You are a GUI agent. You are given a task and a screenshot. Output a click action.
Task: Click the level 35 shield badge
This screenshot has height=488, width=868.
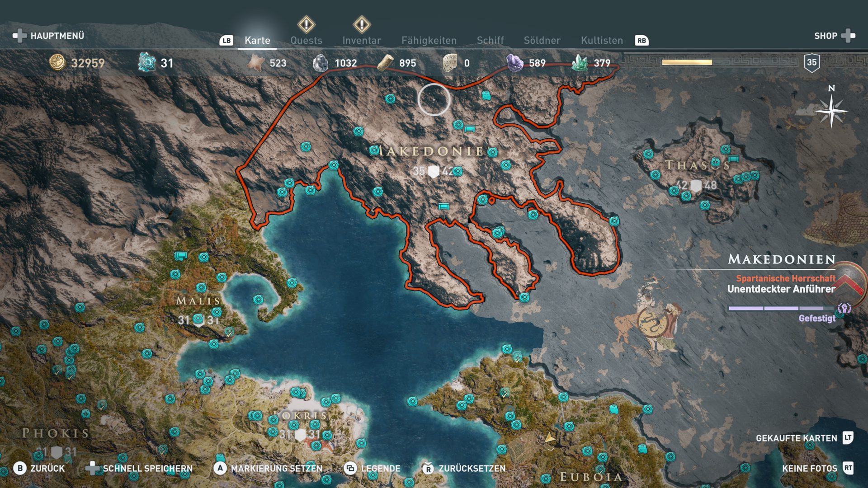click(811, 63)
